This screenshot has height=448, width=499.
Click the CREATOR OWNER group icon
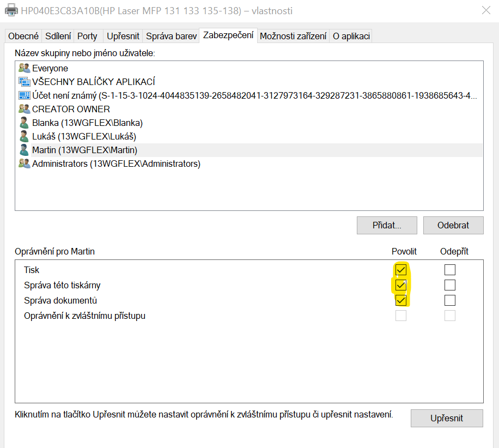[24, 109]
